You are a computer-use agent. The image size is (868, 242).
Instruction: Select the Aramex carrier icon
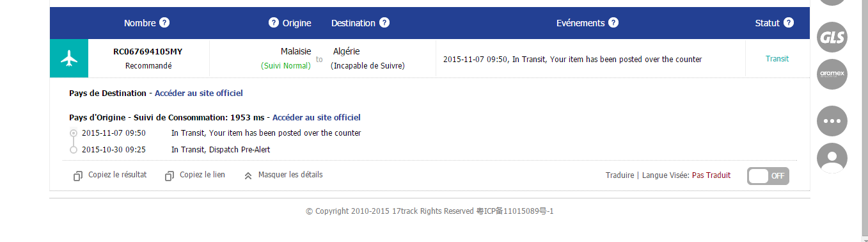832,74
